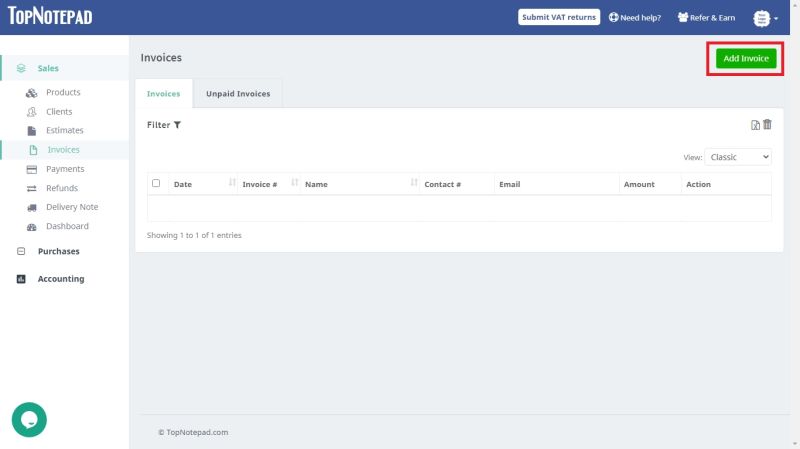Open Delivery Note in the sidebar
800x449 pixels.
(x=72, y=207)
